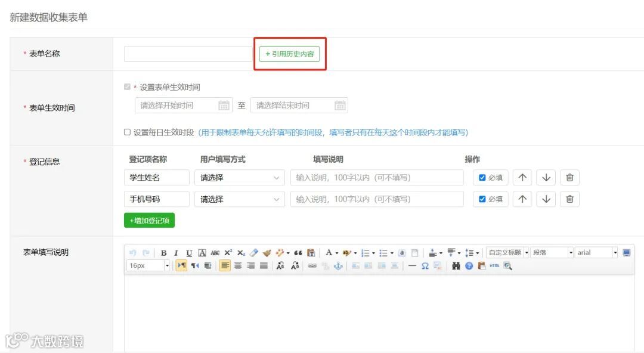Preview content with the magnifier icon

pyautogui.click(x=507, y=266)
